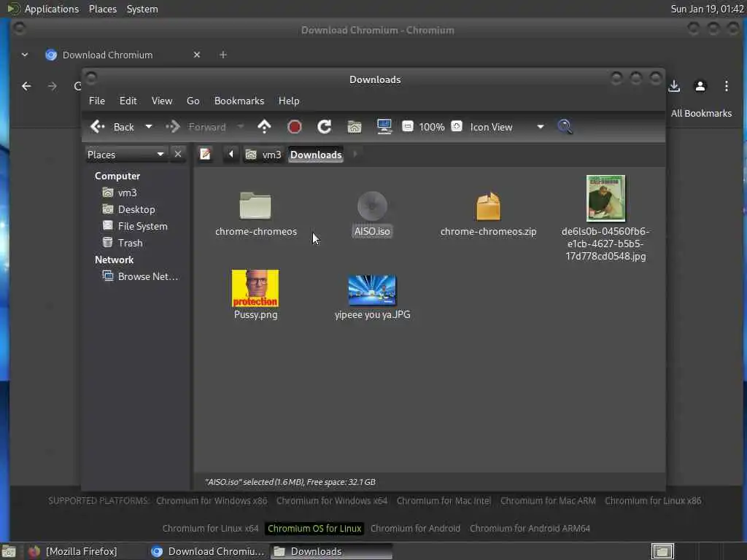Click Chromium forward navigation arrow
This screenshot has height=560, width=747.
(x=53, y=86)
